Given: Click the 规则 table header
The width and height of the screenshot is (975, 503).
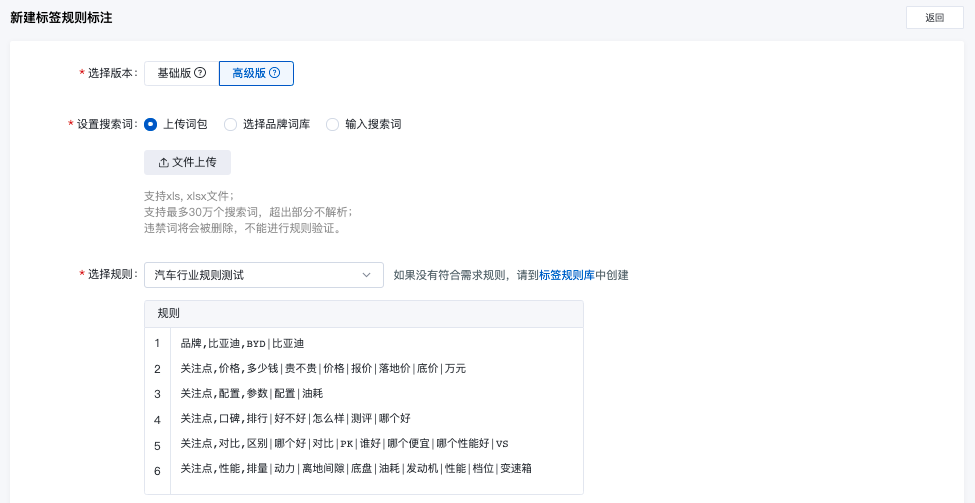Looking at the screenshot, I should point(169,314).
